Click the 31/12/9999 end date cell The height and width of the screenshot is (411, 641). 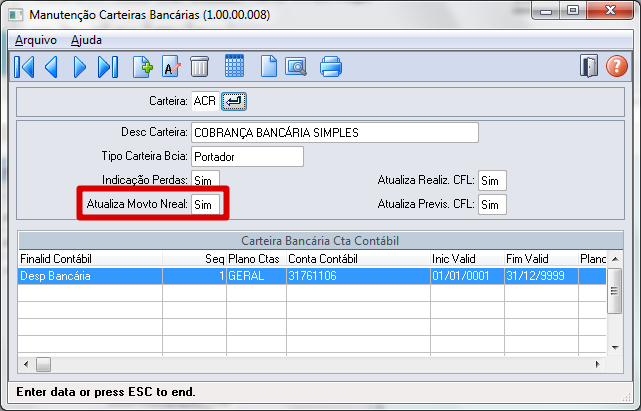pyautogui.click(x=541, y=276)
